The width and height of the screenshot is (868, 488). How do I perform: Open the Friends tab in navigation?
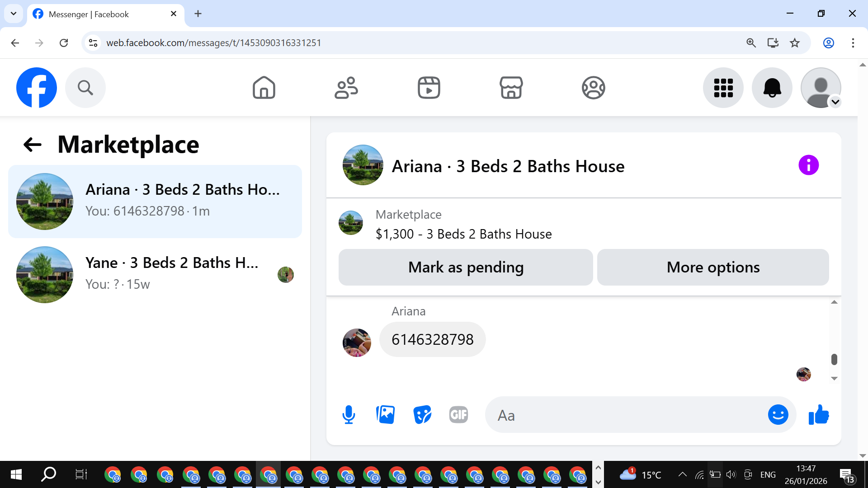pyautogui.click(x=346, y=88)
